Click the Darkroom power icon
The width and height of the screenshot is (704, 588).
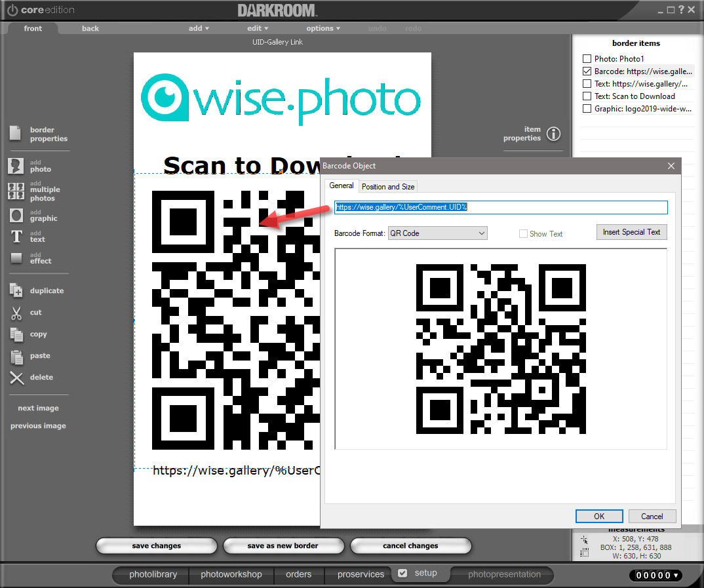(x=12, y=10)
